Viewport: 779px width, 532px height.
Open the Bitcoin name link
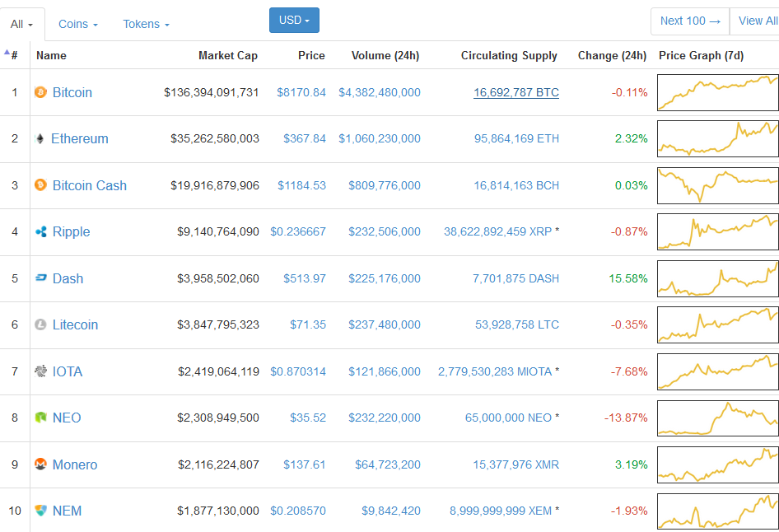tap(72, 92)
